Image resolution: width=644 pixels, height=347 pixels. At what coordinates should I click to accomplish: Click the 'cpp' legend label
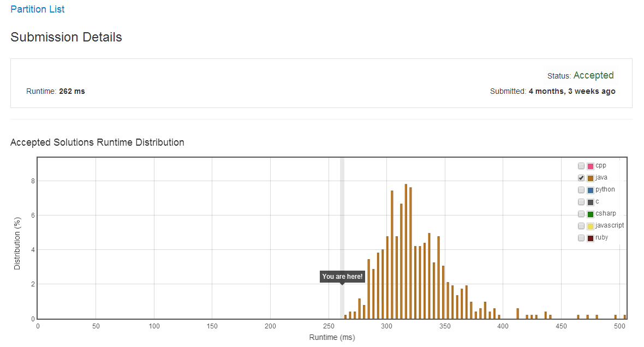(601, 165)
